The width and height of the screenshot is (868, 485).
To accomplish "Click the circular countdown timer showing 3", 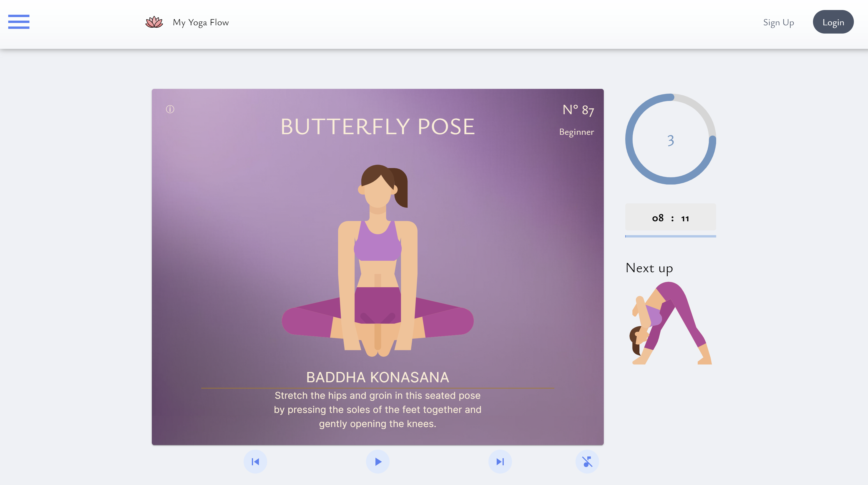I will coord(670,139).
